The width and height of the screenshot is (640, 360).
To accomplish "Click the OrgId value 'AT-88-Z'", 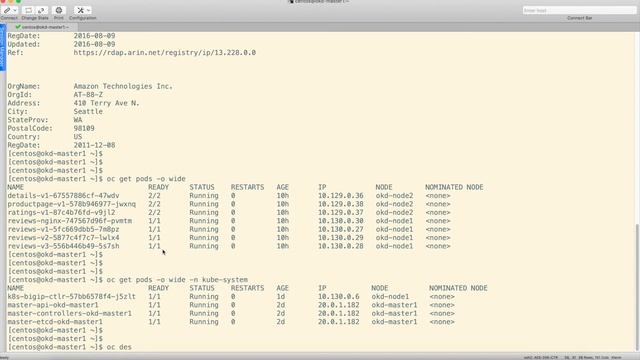I will point(88,95).
